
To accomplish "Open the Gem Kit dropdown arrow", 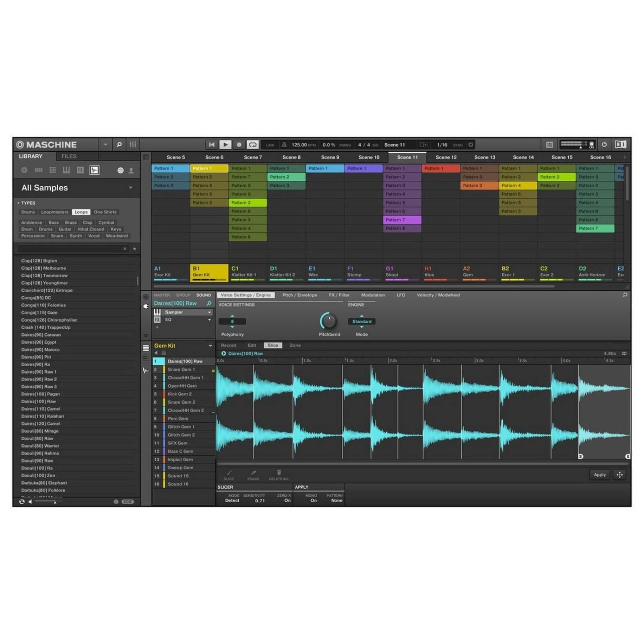I will coord(210,346).
